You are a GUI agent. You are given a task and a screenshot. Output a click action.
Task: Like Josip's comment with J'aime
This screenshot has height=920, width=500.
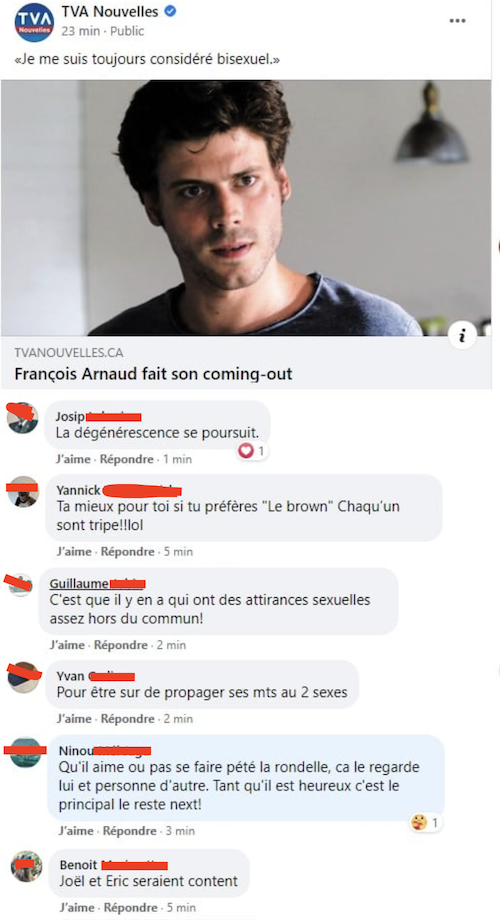pyautogui.click(x=73, y=459)
